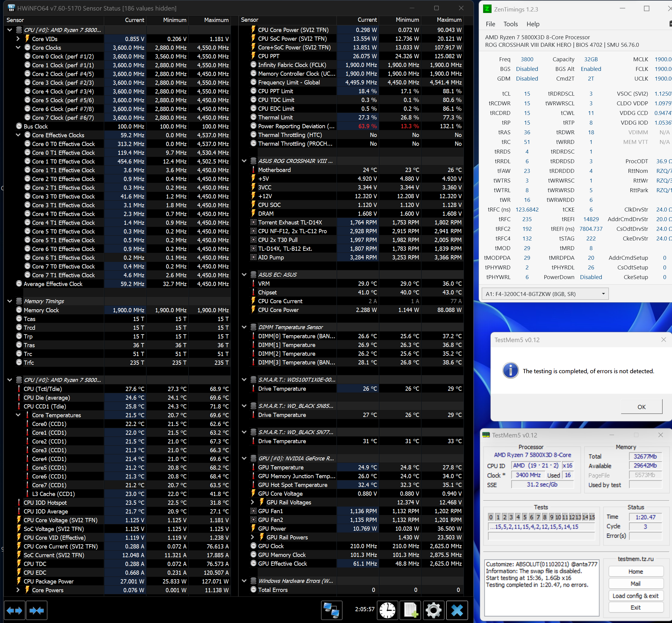Collapse the Windows Hardware Errors section
Image resolution: width=672 pixels, height=623 pixels.
(244, 581)
